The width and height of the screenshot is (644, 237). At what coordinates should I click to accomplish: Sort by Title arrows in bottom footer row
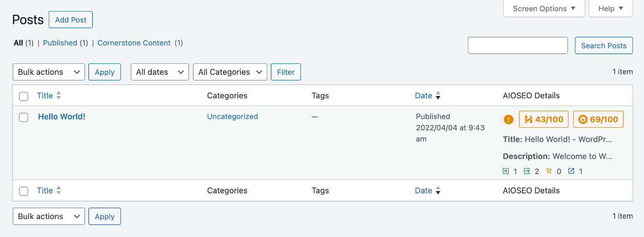(58, 191)
